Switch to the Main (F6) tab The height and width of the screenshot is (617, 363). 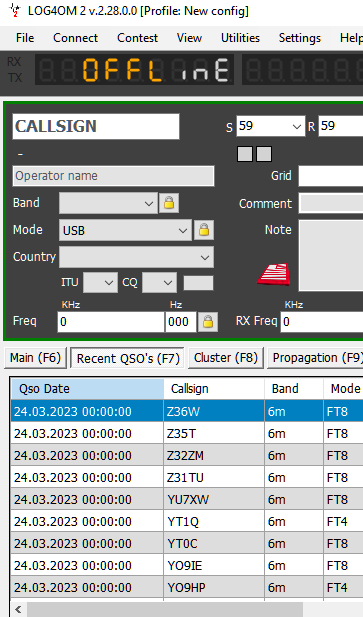[x=35, y=358]
